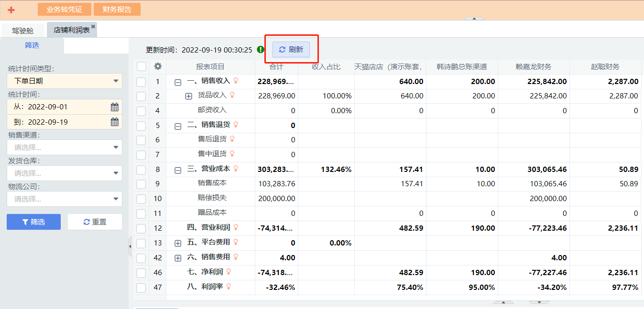Check the checkbox for row 1
Screen dimensions: 644x309
pyautogui.click(x=141, y=82)
